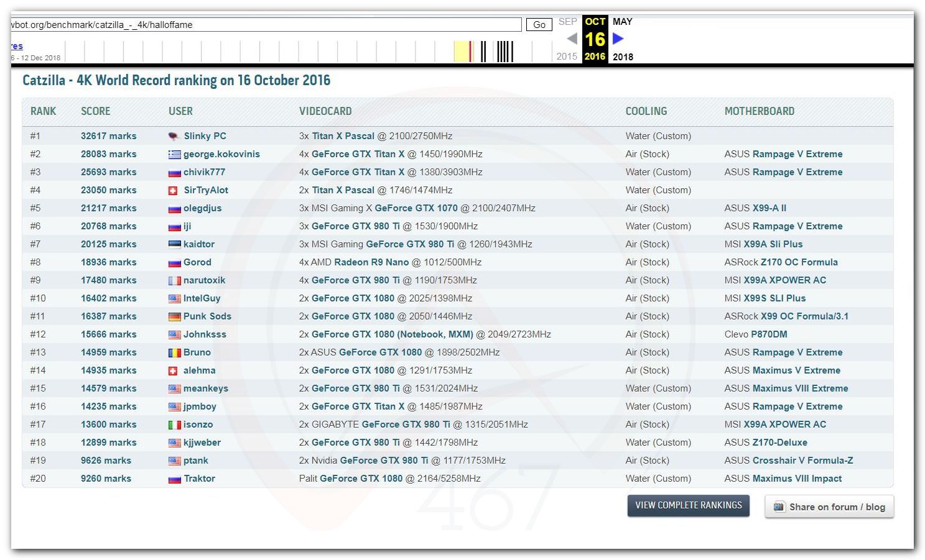Click the US flag next to IntelGuy

click(174, 298)
